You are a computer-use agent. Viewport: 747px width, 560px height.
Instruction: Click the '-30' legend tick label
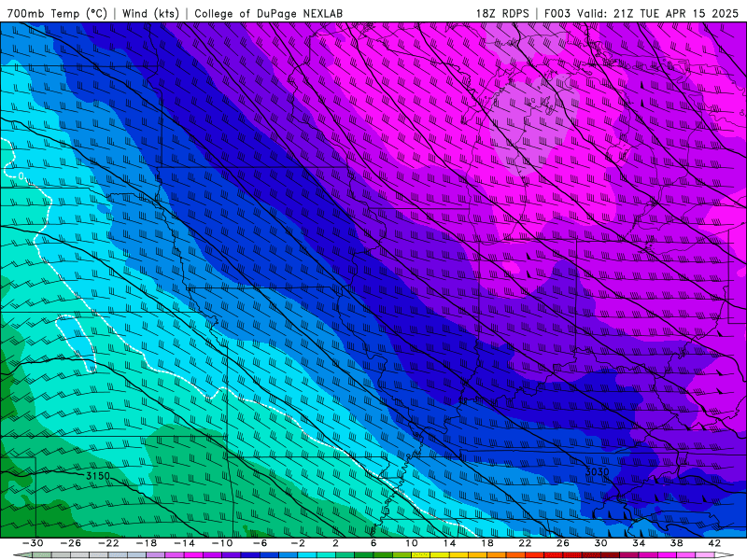pos(33,543)
